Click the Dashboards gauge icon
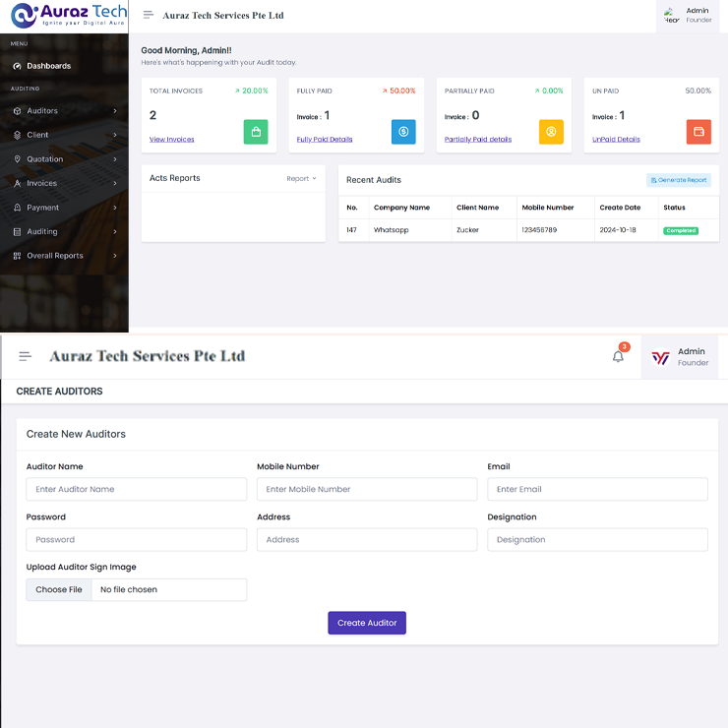Screen dimensions: 728x728 (x=17, y=66)
